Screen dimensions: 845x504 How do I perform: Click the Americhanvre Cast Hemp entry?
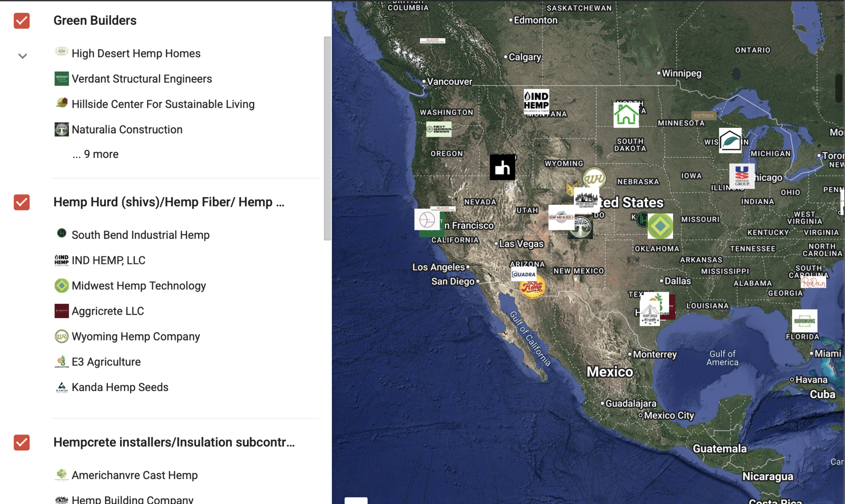pyautogui.click(x=135, y=475)
